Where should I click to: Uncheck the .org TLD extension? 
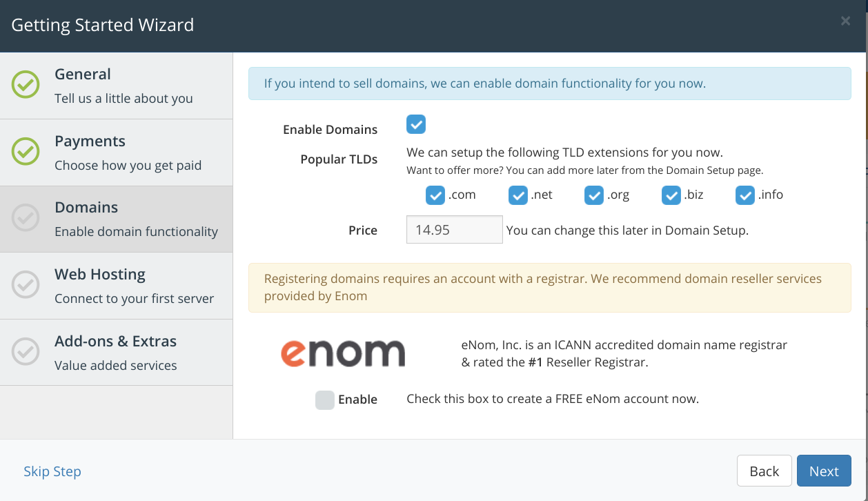[x=594, y=195]
